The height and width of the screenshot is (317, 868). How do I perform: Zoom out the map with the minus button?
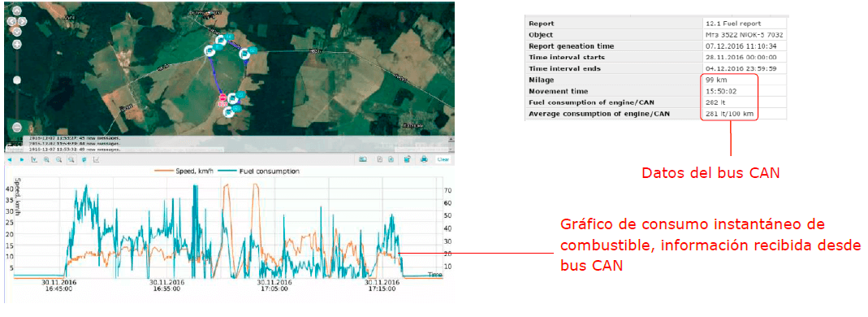(16, 127)
